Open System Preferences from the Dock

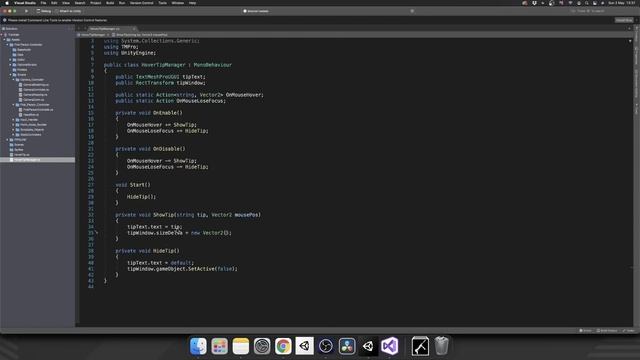[x=262, y=346]
